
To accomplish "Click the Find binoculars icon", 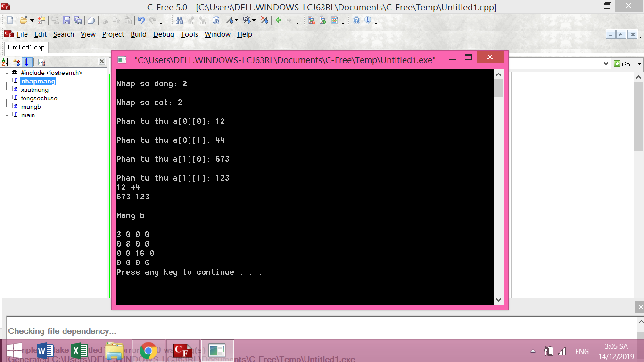I will point(179,20).
